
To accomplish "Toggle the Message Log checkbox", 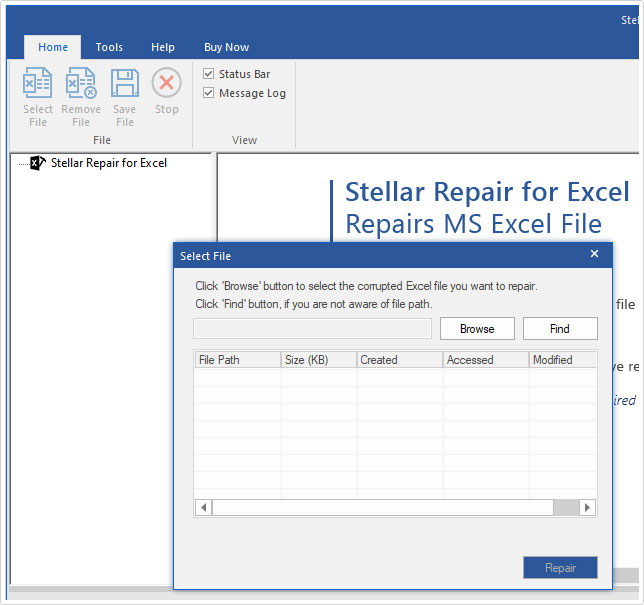I will click(x=209, y=93).
